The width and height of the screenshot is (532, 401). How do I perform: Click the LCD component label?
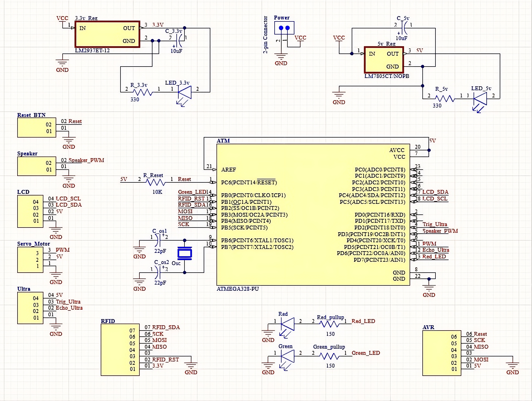click(x=23, y=192)
